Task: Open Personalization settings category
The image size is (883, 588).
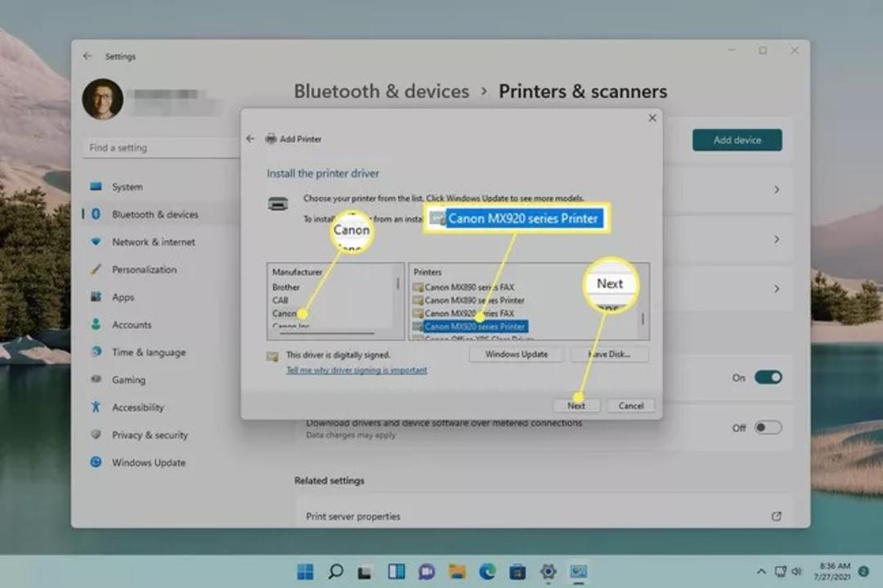Action: [144, 269]
